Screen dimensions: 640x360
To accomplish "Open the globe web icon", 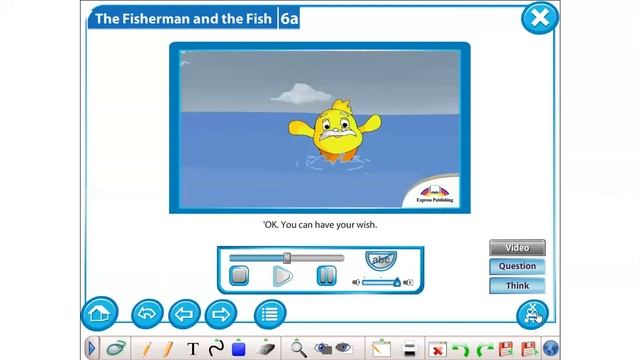I will click(551, 349).
